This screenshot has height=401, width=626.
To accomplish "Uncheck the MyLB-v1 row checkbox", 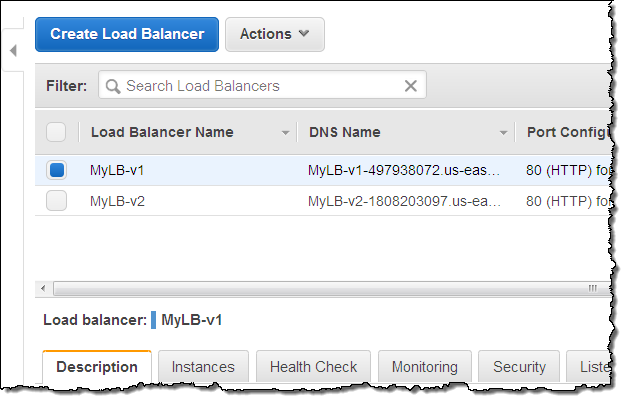I will [56, 170].
